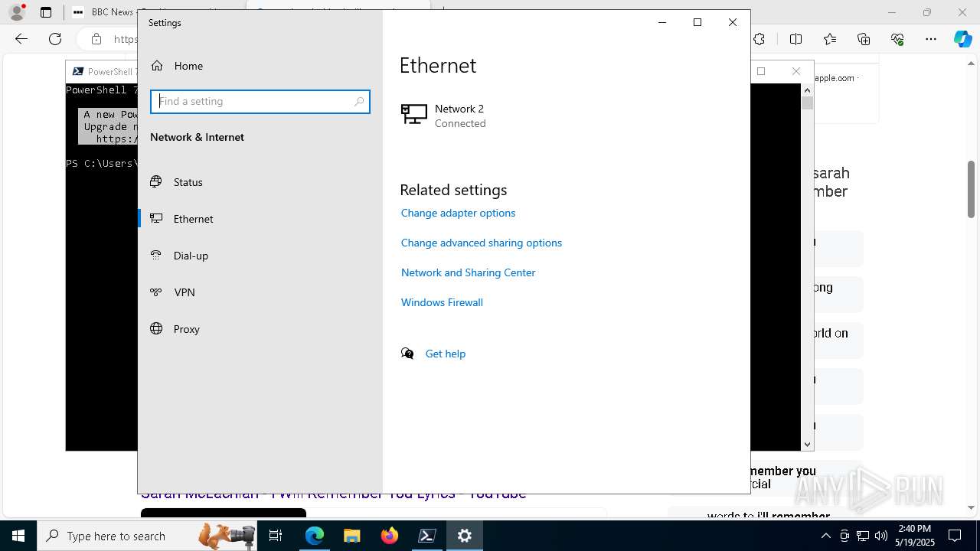This screenshot has height=551, width=980.
Task: Click Settings gear taskbar icon
Action: tap(465, 536)
